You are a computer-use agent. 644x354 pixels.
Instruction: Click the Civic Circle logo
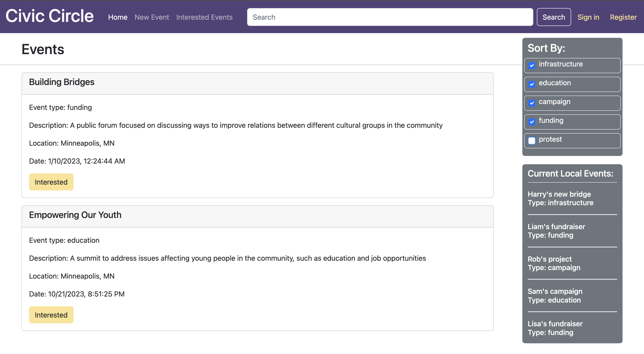pyautogui.click(x=49, y=16)
